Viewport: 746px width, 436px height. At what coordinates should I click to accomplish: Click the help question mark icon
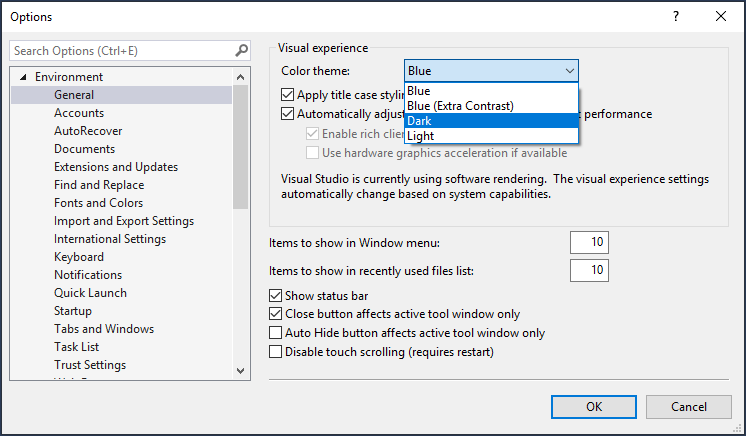click(676, 16)
